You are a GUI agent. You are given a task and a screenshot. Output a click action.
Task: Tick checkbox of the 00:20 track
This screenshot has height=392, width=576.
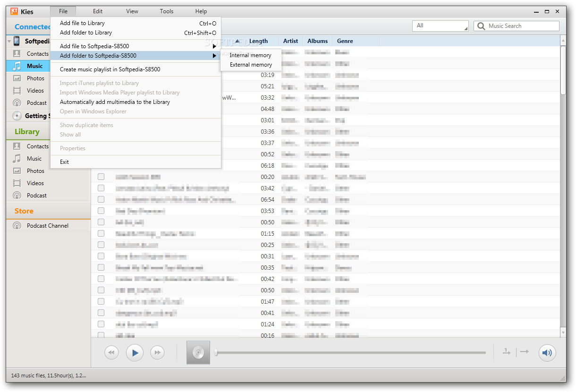point(101,177)
